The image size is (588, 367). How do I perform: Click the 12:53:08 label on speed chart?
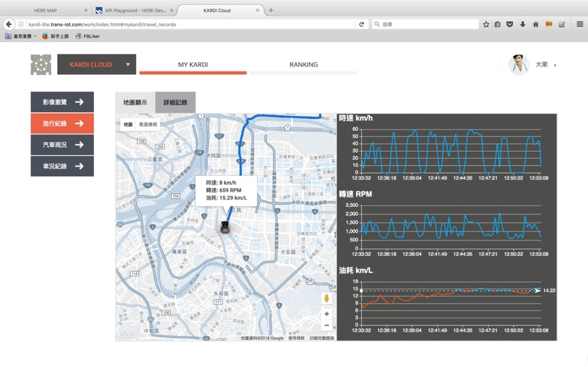click(x=539, y=178)
